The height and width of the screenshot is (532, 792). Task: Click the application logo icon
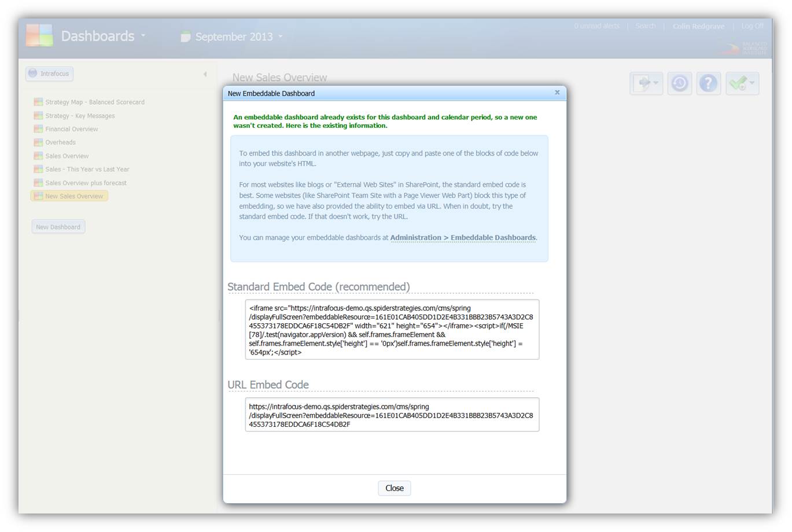[39, 35]
